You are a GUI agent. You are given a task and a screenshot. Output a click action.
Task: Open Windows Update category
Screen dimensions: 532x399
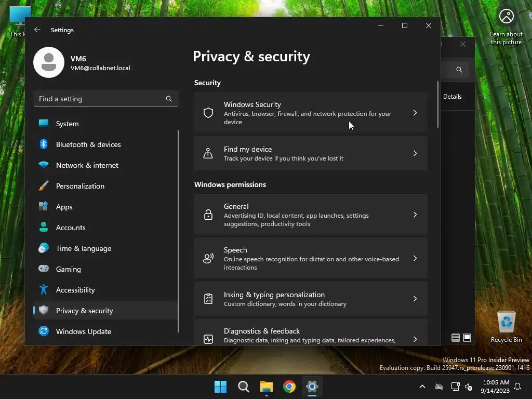[105, 331]
